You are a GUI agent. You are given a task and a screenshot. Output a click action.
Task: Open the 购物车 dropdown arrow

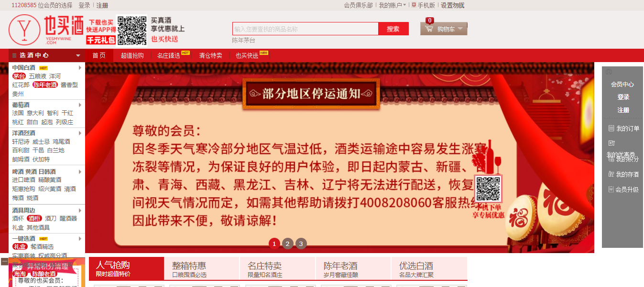click(x=460, y=29)
